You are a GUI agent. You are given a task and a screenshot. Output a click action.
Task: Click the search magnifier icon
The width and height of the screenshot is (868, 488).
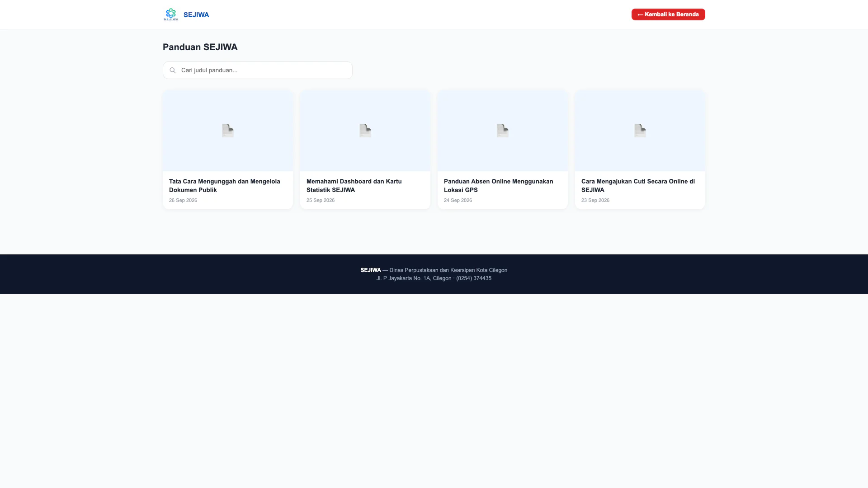[173, 70]
